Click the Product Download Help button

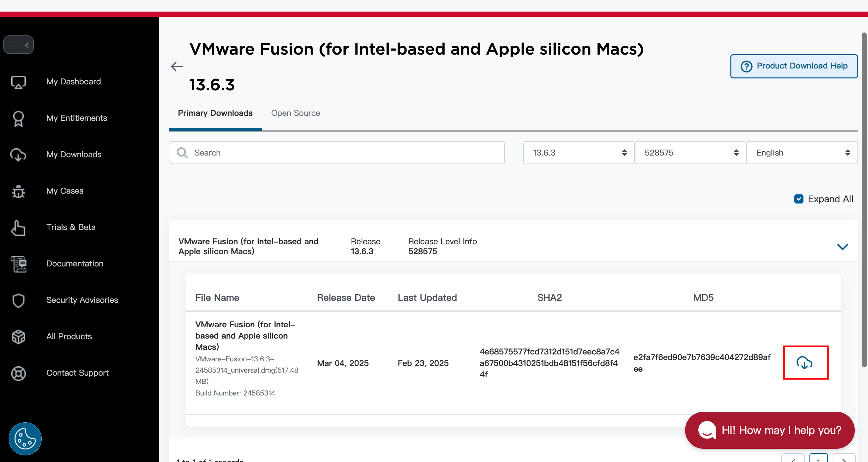794,66
